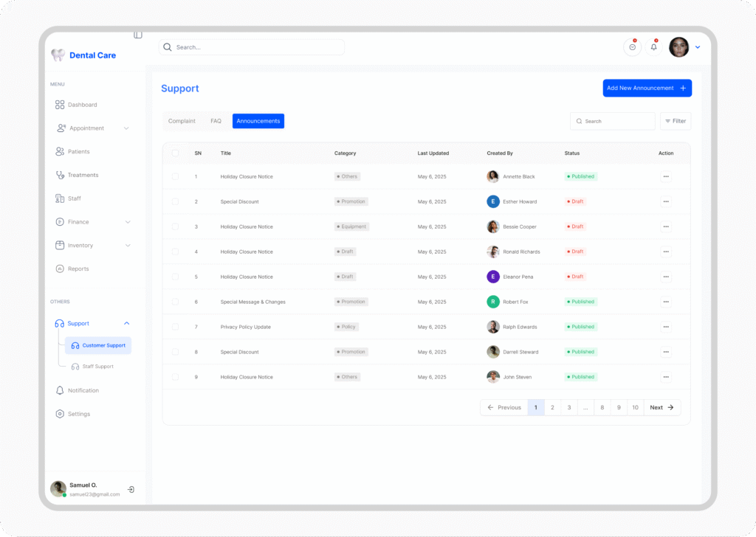The image size is (756, 537).
Task: Expand the Finance sidebar section
Action: [x=128, y=222]
